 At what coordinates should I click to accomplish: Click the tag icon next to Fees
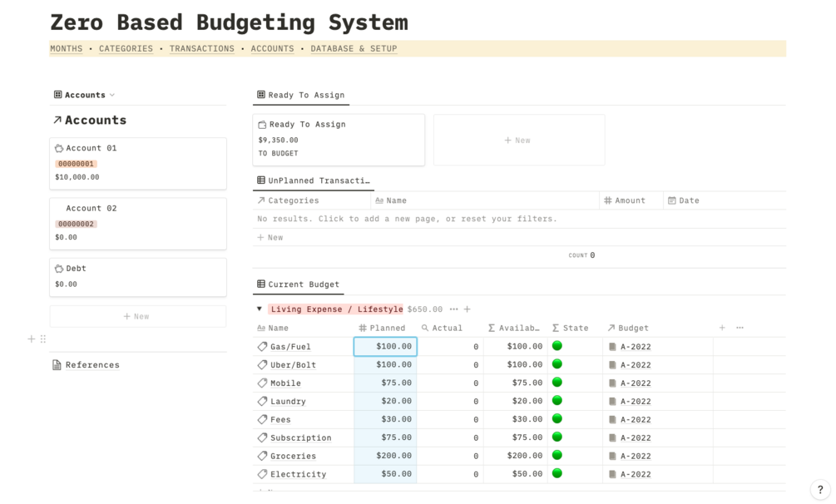(x=262, y=419)
